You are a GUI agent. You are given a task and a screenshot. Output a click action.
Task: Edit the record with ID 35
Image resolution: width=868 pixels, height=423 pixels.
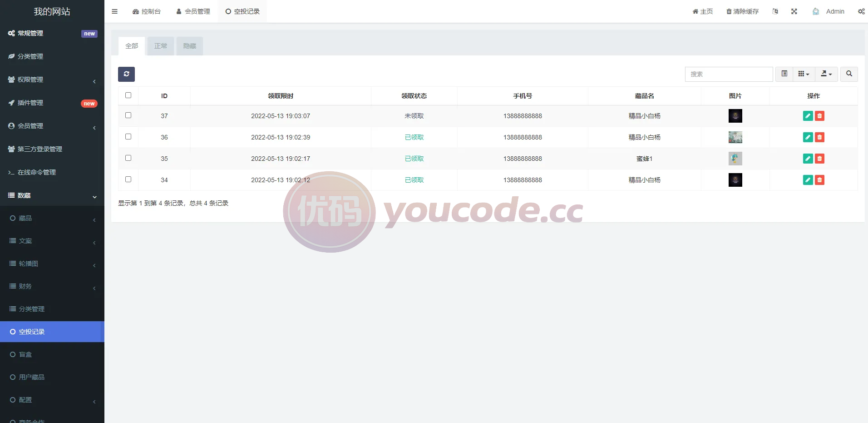808,159
